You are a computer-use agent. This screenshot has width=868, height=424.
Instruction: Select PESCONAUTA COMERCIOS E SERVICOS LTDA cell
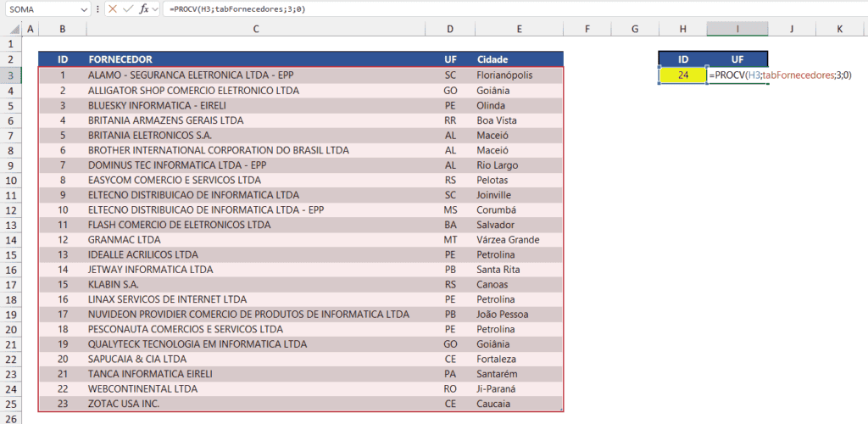click(x=256, y=329)
